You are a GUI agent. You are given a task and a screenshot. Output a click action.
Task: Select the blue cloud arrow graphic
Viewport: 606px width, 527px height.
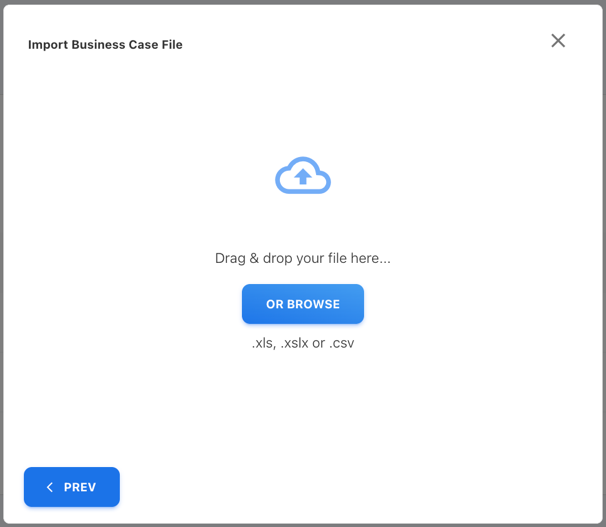(303, 176)
